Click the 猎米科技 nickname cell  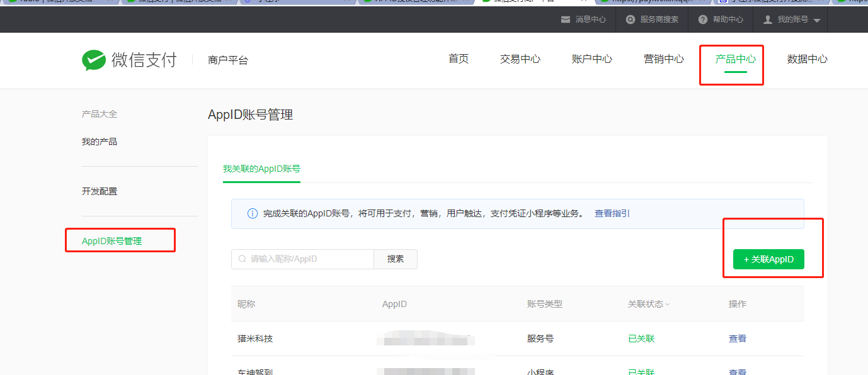(255, 339)
